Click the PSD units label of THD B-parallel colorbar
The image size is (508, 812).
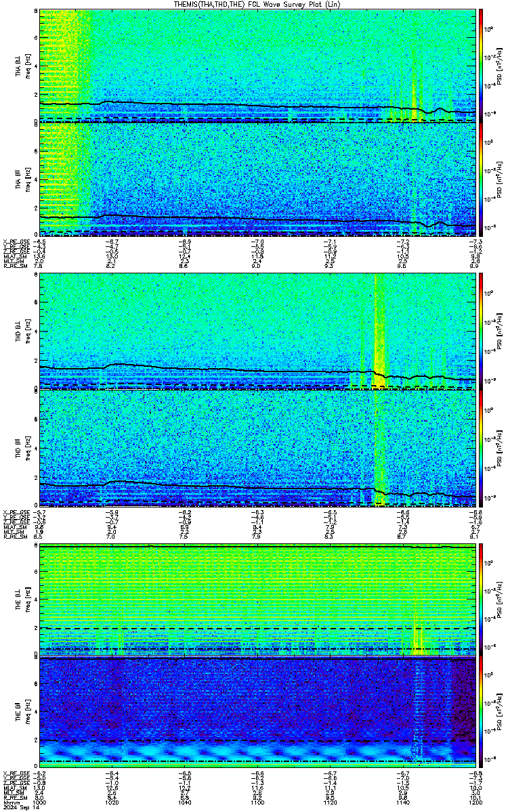point(500,447)
